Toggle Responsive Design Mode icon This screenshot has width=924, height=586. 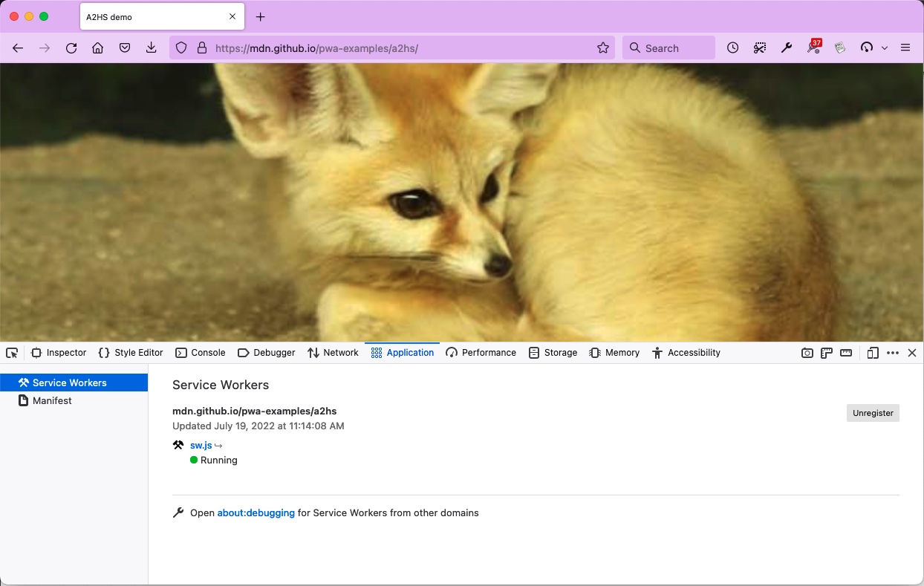(x=873, y=353)
